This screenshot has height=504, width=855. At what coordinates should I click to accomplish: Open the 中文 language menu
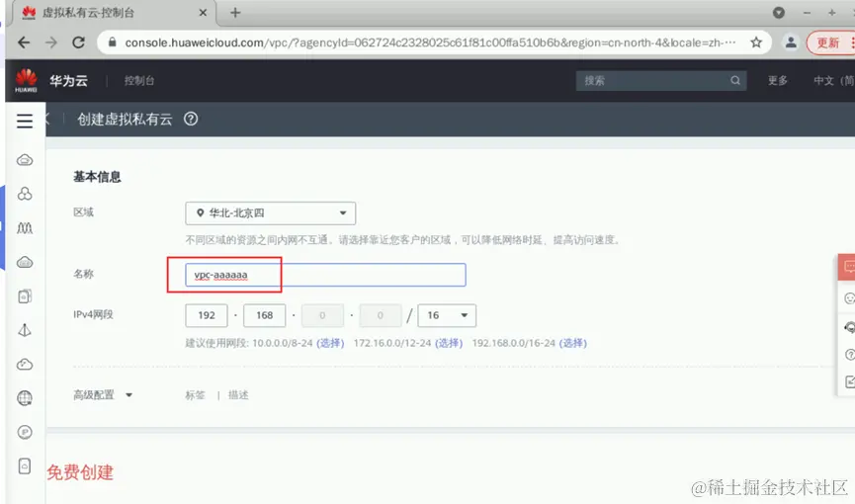[x=833, y=81]
